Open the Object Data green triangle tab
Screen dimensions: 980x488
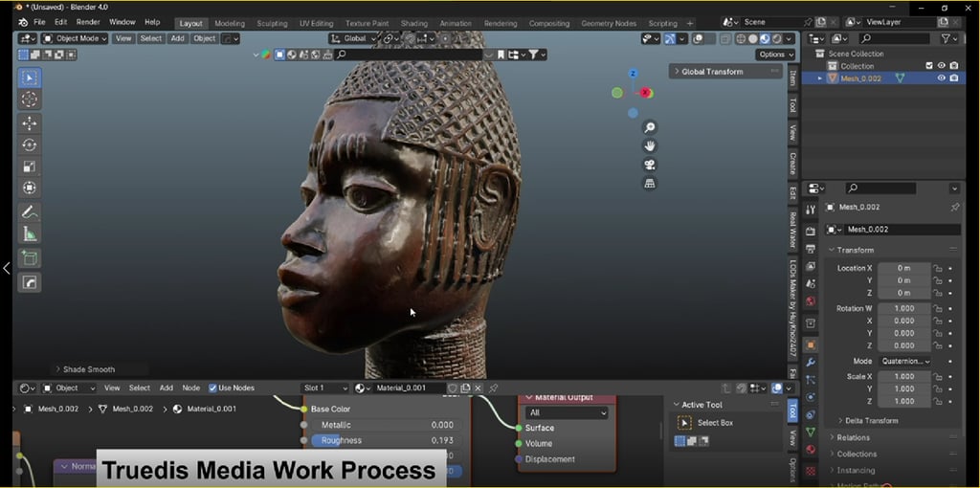pyautogui.click(x=811, y=432)
